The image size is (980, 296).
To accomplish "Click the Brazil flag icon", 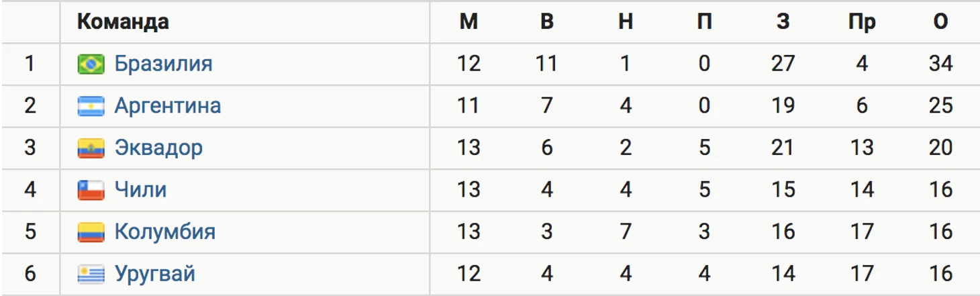I will point(91,64).
